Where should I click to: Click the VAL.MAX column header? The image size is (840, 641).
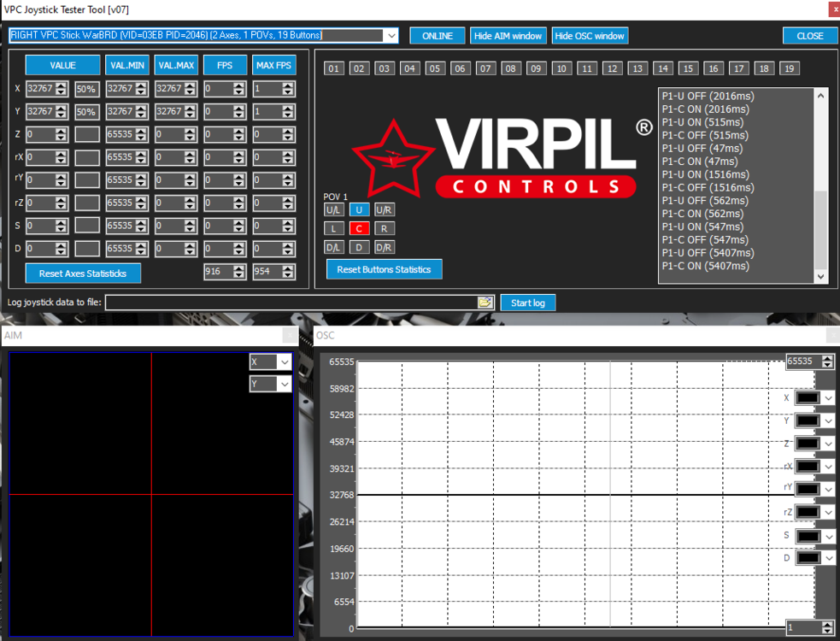176,66
